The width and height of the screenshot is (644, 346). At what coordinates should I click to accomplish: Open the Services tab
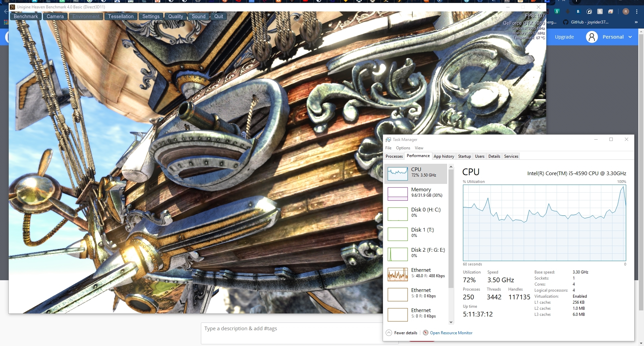click(511, 156)
